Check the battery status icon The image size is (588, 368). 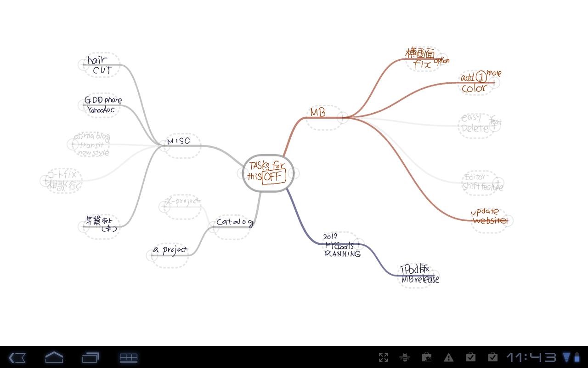577,357
